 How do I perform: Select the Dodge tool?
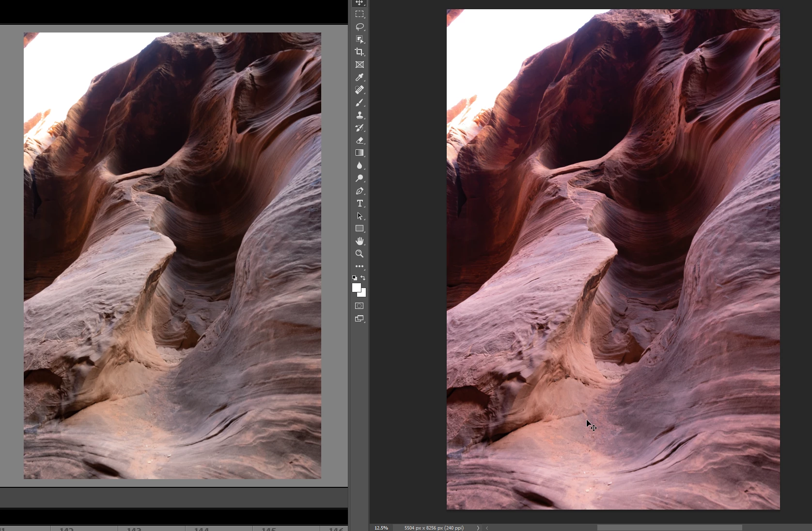point(359,178)
